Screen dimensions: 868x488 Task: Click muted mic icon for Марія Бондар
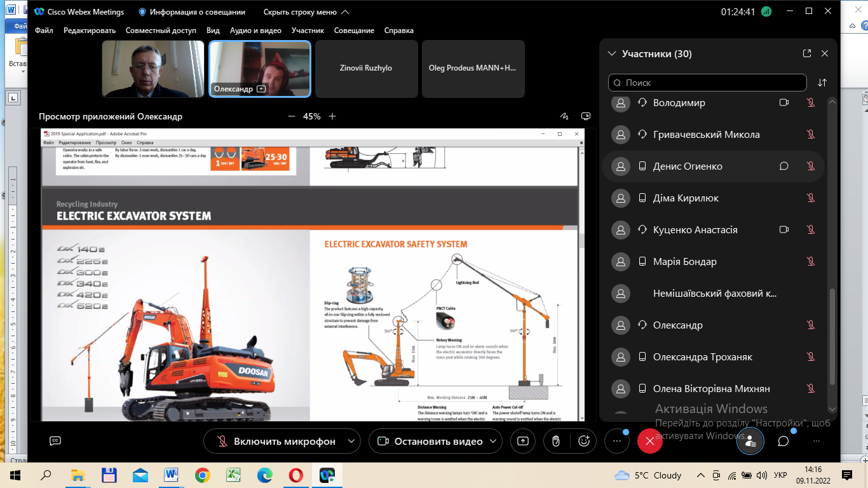pyautogui.click(x=811, y=262)
